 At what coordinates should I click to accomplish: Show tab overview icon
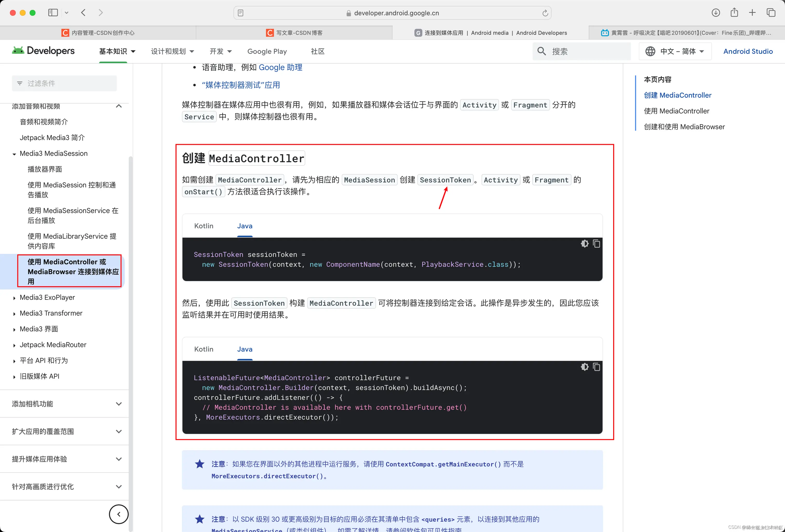(771, 13)
